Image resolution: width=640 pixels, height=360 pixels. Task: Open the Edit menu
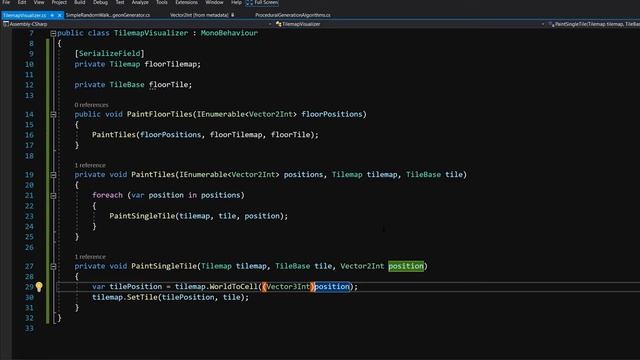coord(22,2)
